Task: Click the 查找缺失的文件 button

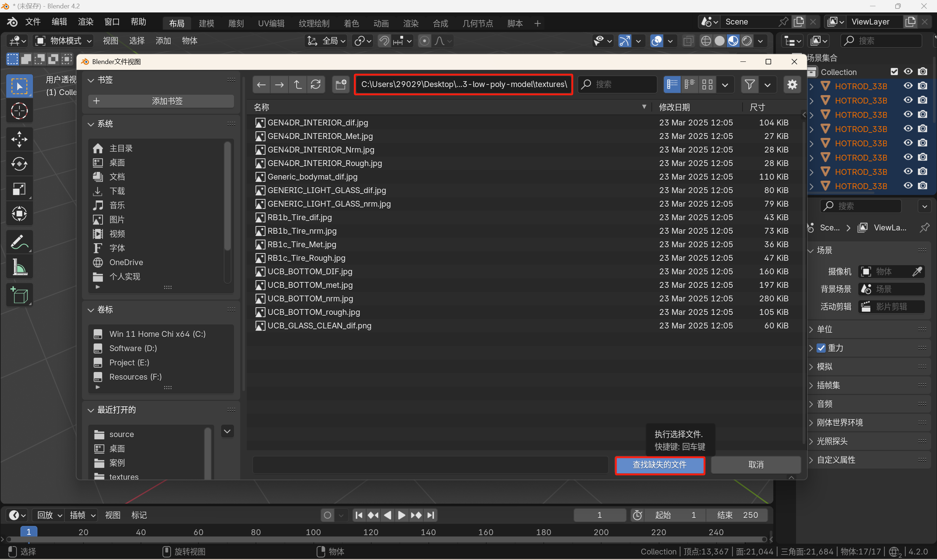Action: tap(659, 465)
